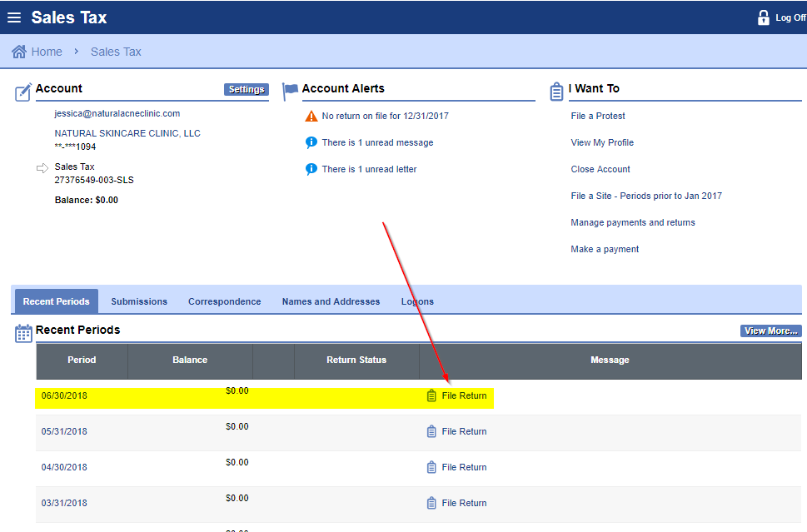Click the $0.00 balance in 05/31/2018 row
The width and height of the screenshot is (807, 532).
click(237, 426)
